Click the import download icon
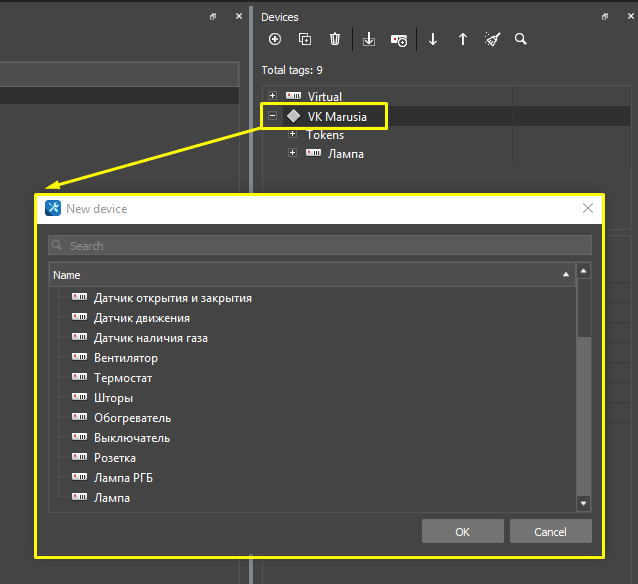The height and width of the screenshot is (584, 638). (x=369, y=39)
